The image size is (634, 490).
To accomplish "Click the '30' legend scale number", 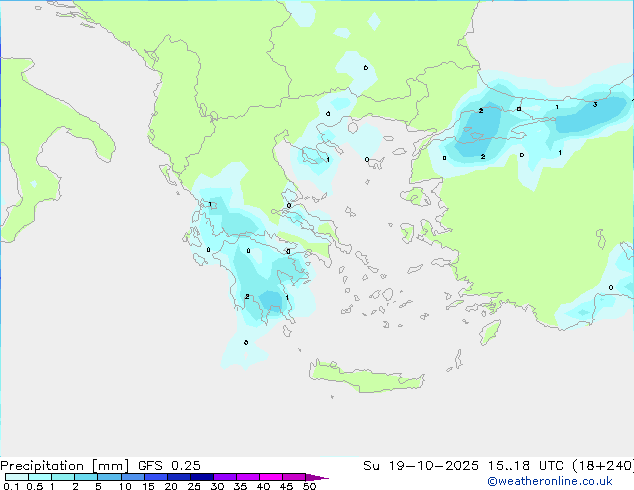I will (x=217, y=486).
